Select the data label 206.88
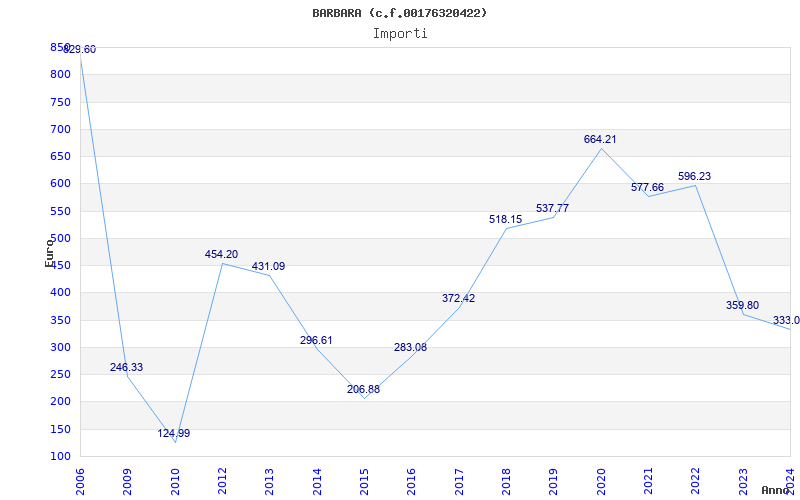The image size is (800, 500). click(363, 389)
